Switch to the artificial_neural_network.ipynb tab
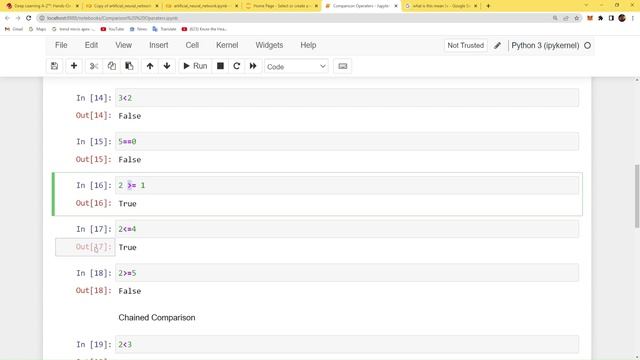Viewport: 640px width, 360px height. coord(202,6)
